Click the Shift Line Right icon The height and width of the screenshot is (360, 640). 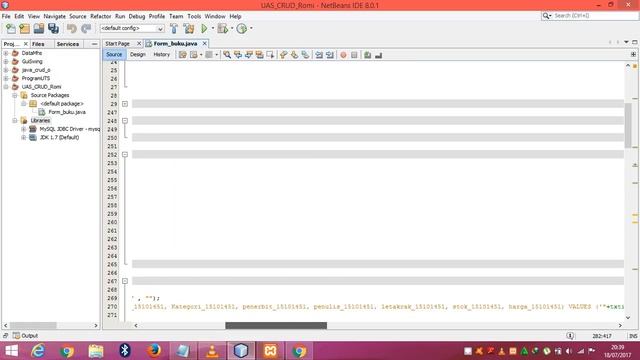pyautogui.click(x=330, y=55)
